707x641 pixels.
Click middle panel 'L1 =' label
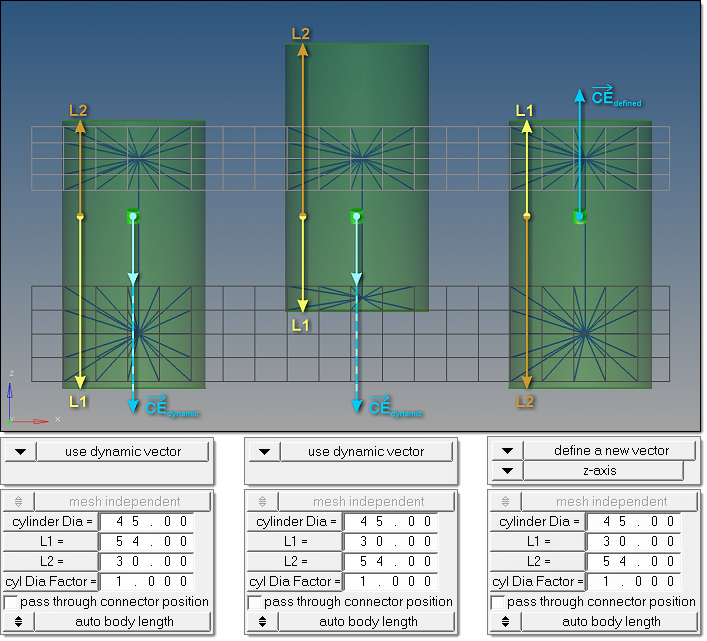[x=295, y=542]
